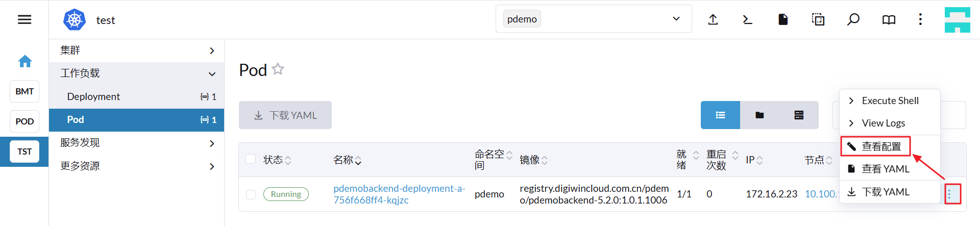Screen dimensions: 980x226
Task: Go to home via house icon
Action: [25, 61]
